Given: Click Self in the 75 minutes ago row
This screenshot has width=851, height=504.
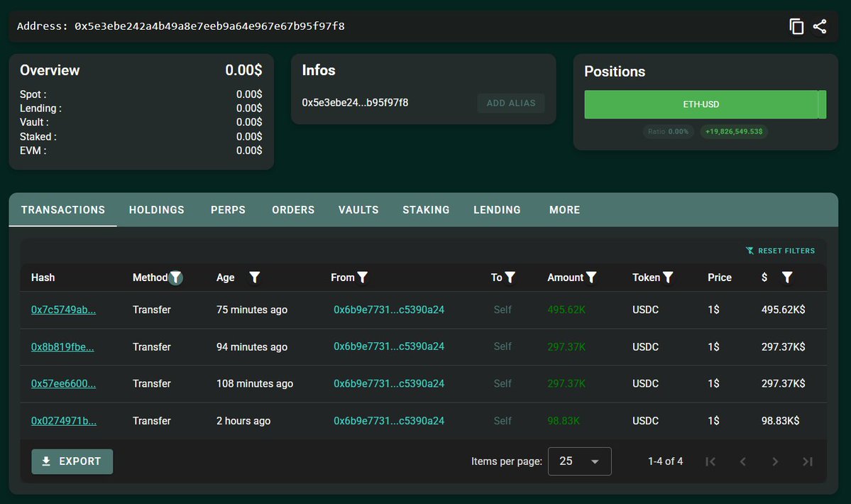Looking at the screenshot, I should 503,309.
